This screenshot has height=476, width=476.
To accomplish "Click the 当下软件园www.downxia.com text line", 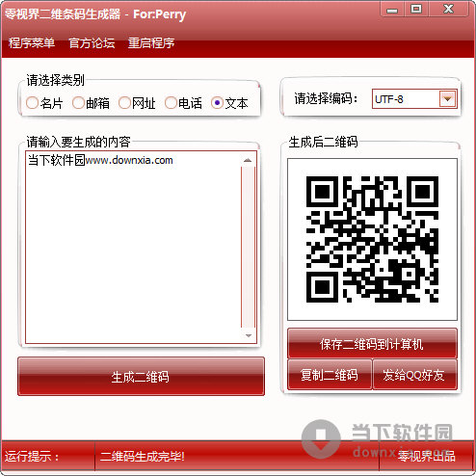I will [100, 160].
